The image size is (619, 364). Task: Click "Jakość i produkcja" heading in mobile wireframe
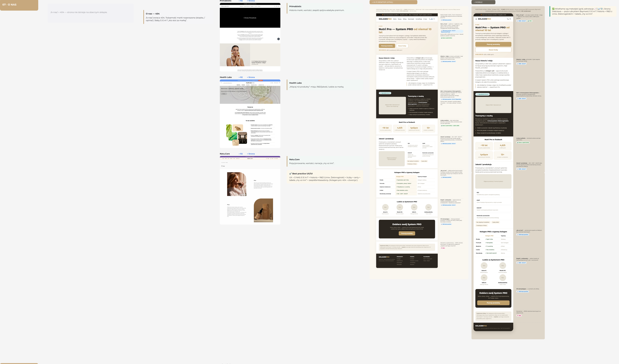coord(483,165)
